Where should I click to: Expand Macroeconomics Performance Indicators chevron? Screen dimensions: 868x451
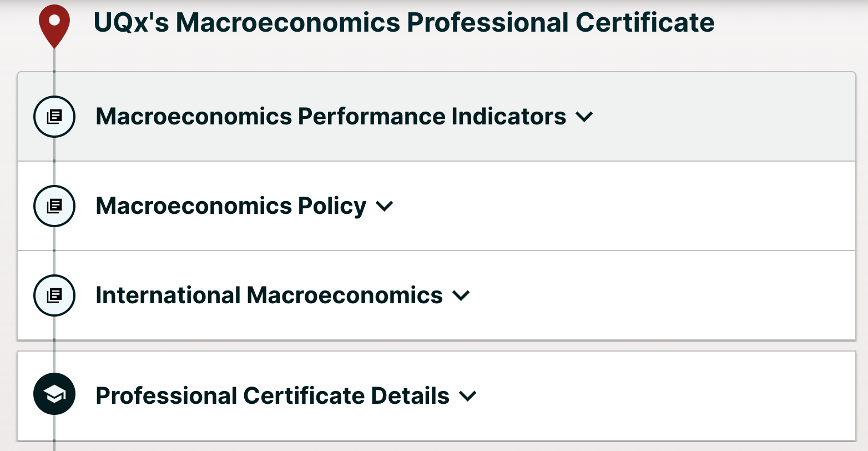click(x=584, y=117)
